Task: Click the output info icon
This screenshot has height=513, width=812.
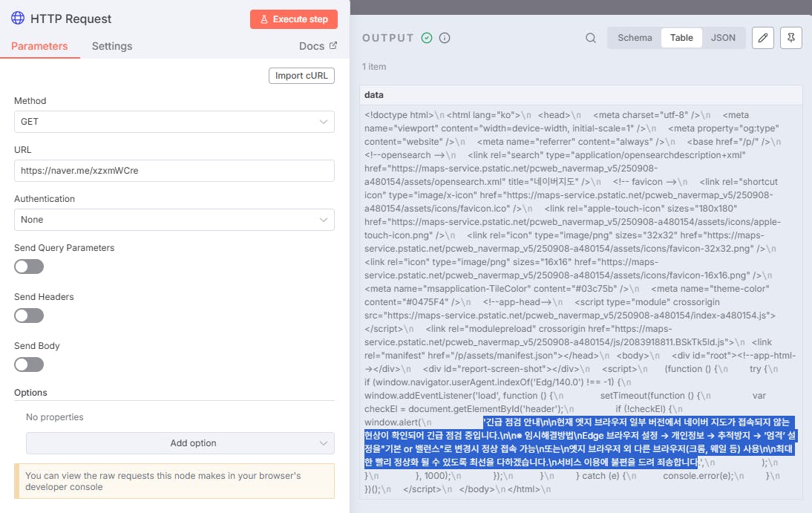Action: tap(445, 38)
